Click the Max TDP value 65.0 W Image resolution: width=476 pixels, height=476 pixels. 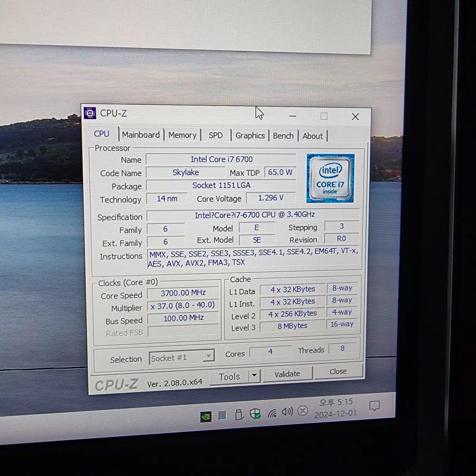[280, 172]
